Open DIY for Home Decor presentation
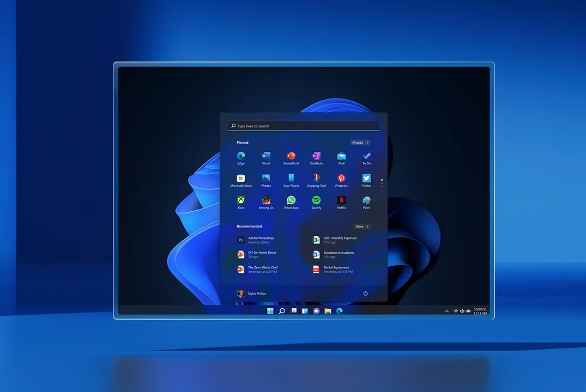 click(257, 255)
